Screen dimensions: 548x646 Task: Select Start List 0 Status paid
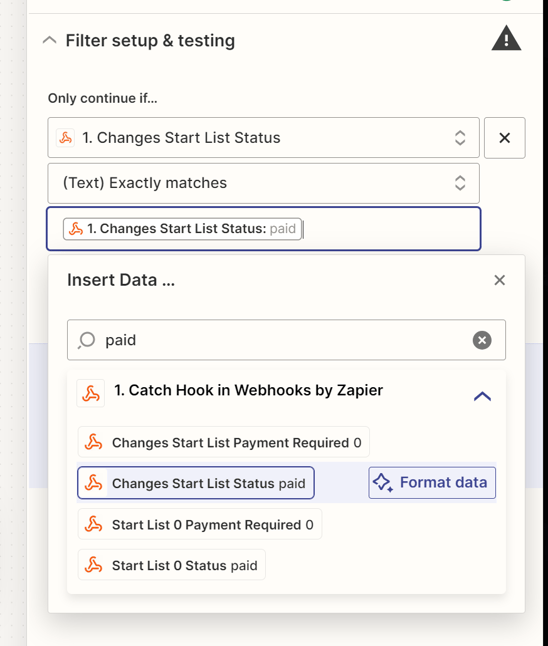172,565
